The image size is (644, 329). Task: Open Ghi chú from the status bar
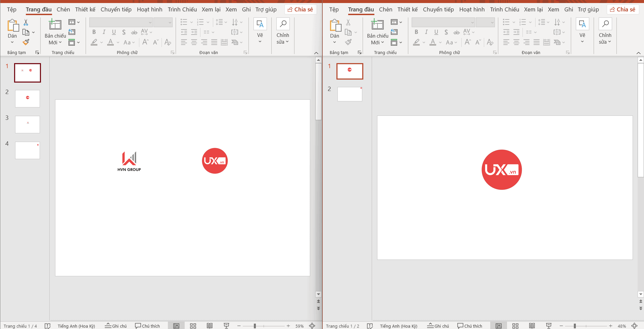116,325
